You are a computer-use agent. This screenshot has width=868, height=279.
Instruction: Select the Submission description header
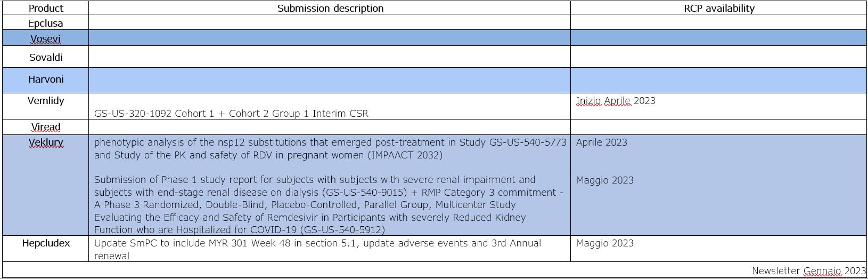click(330, 9)
